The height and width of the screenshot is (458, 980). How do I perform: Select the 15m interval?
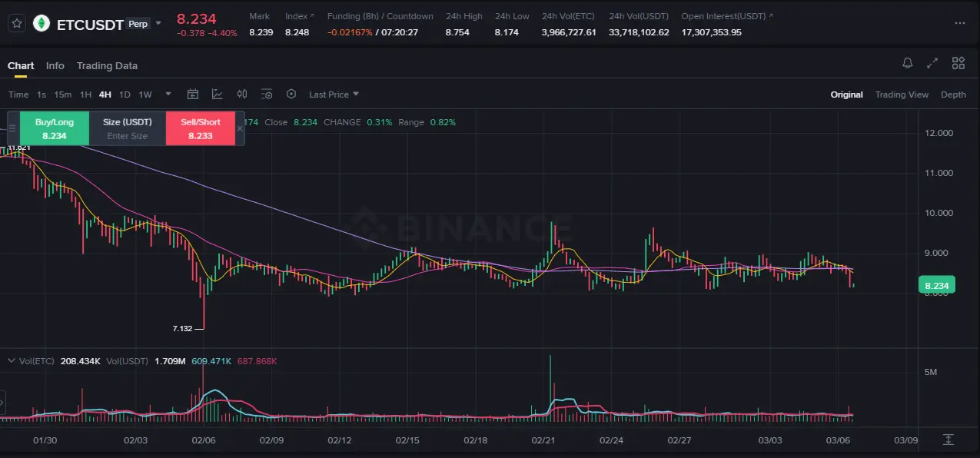63,95
